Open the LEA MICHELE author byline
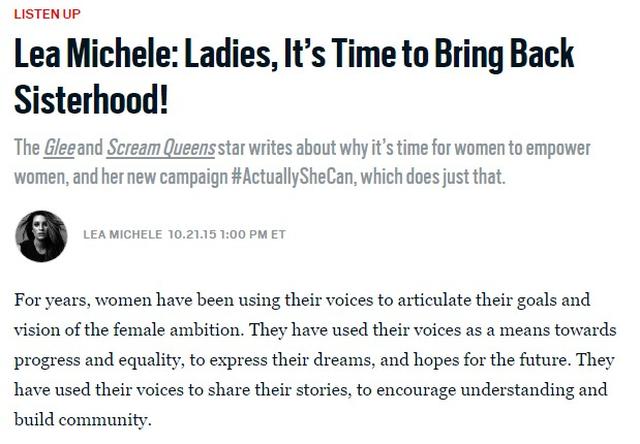Screen dimensions: 640x444 pyautogui.click(x=123, y=235)
